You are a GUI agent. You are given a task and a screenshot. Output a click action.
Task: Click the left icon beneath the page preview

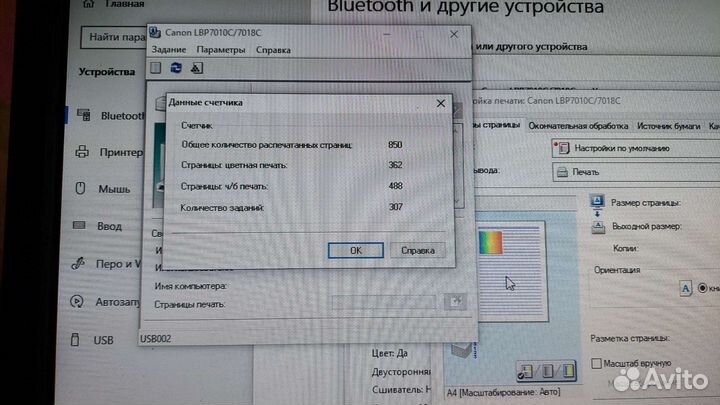(x=525, y=371)
